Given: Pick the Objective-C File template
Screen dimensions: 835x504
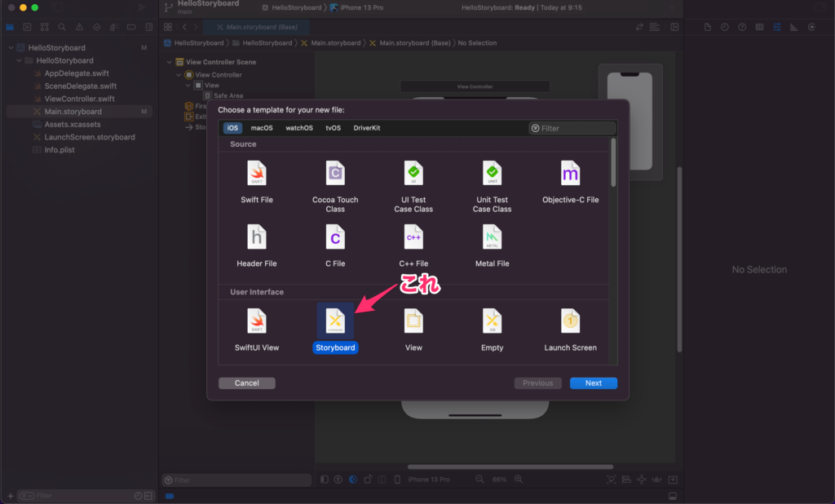Looking at the screenshot, I should [570, 174].
